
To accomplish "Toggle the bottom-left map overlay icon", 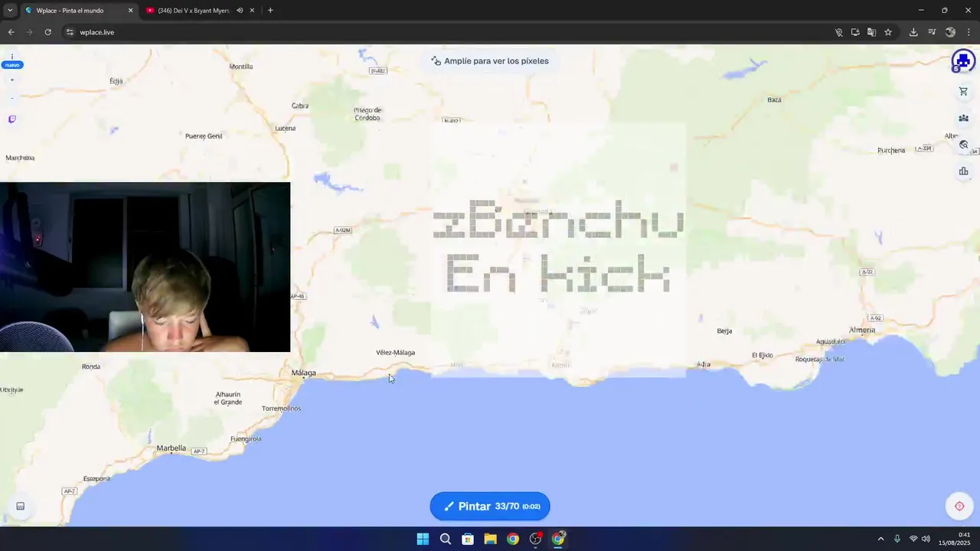I will [21, 506].
